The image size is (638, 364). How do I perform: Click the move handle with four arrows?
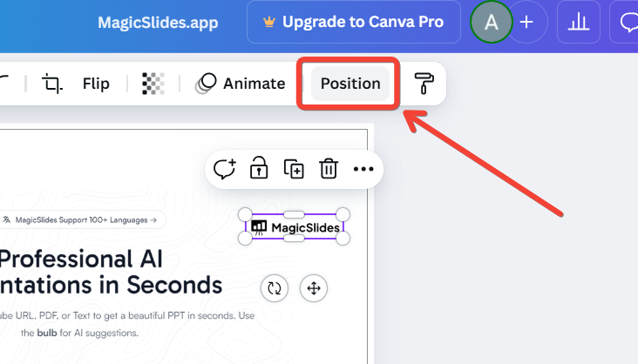click(x=313, y=287)
